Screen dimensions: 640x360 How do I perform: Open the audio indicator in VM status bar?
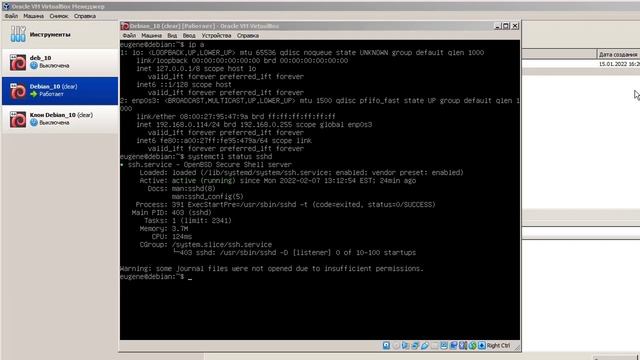(405, 345)
